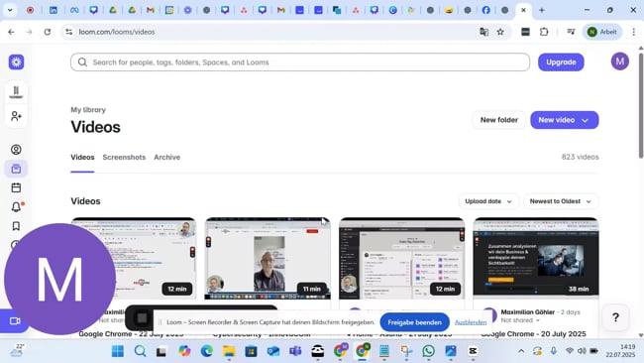Click the Ausblenden link

coord(471,322)
